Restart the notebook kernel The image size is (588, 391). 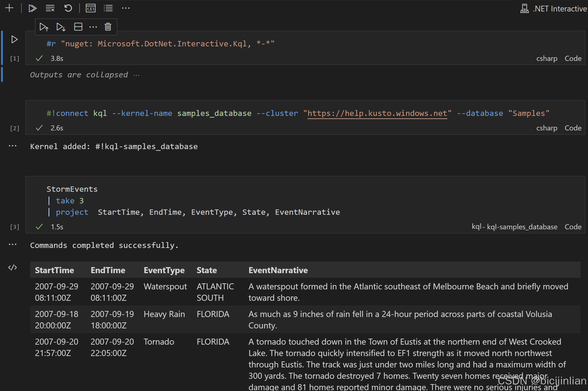[68, 8]
